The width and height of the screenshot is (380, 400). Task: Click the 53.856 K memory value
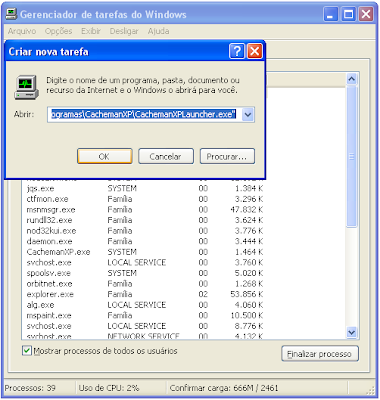247,294
